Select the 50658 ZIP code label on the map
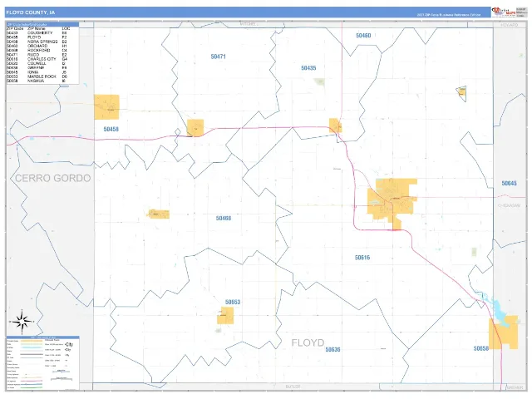This screenshot has height=399, width=532. [x=481, y=348]
